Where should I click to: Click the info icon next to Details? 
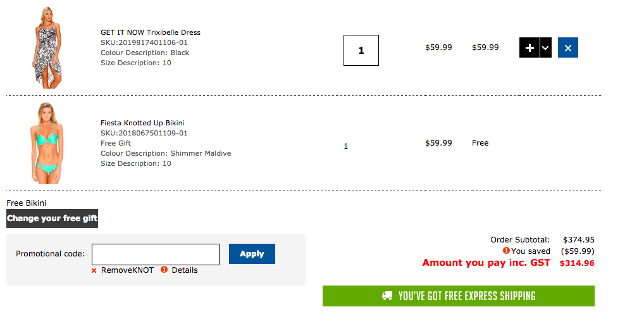164,270
